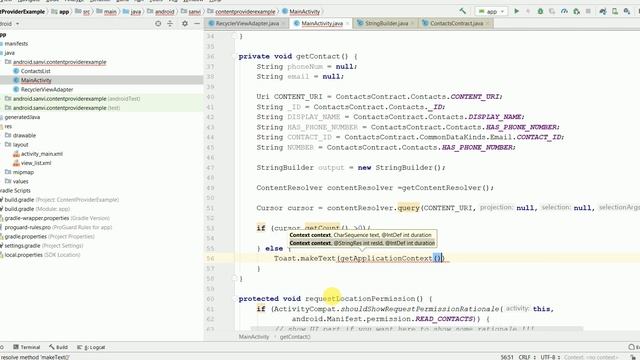Open the Logcat tool window
The height and width of the screenshot is (360, 640).
[x=91, y=347]
